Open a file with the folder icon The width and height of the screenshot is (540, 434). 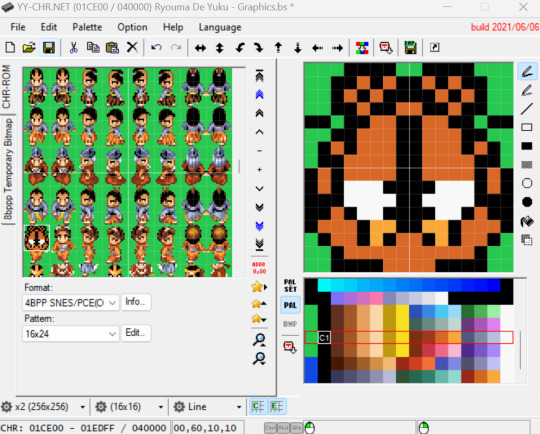[x=29, y=48]
